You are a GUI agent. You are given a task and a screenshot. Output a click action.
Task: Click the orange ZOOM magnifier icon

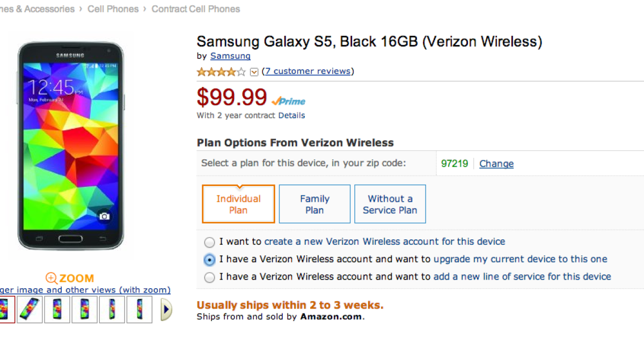pos(52,278)
